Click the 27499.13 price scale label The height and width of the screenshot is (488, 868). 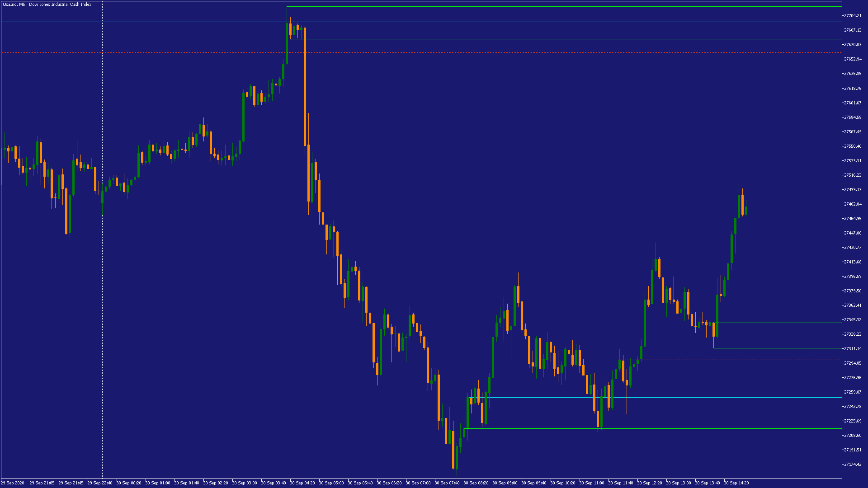(x=852, y=190)
